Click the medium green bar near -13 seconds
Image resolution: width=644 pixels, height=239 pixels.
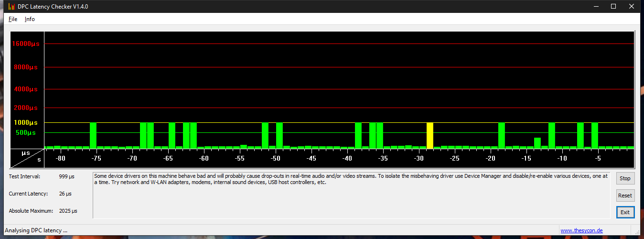[537, 143]
